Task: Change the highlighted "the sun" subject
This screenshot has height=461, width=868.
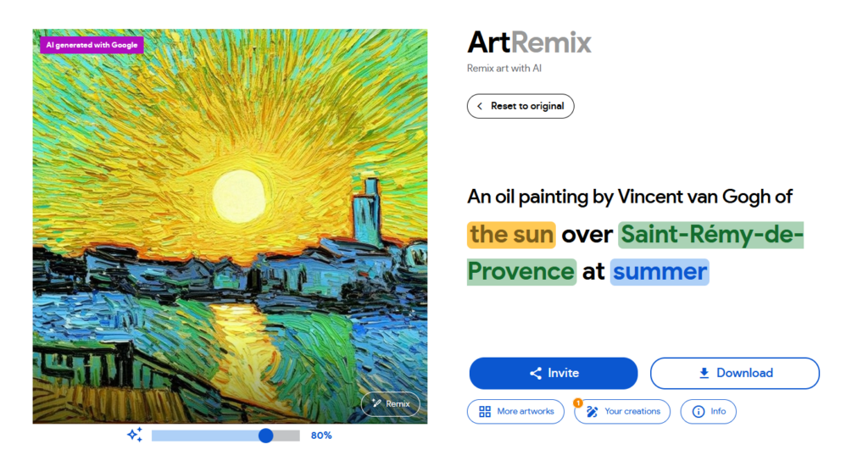Action: (x=511, y=234)
